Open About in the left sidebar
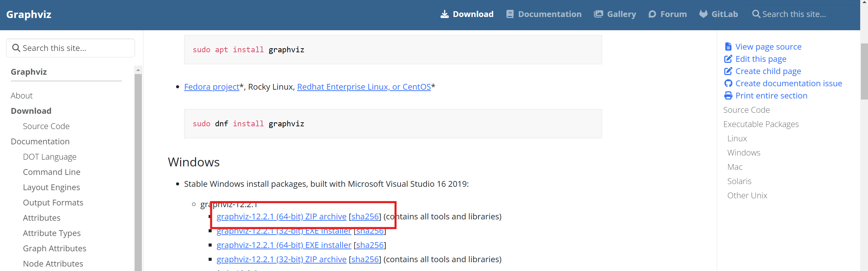Screen dimensions: 868x271 click(22, 95)
